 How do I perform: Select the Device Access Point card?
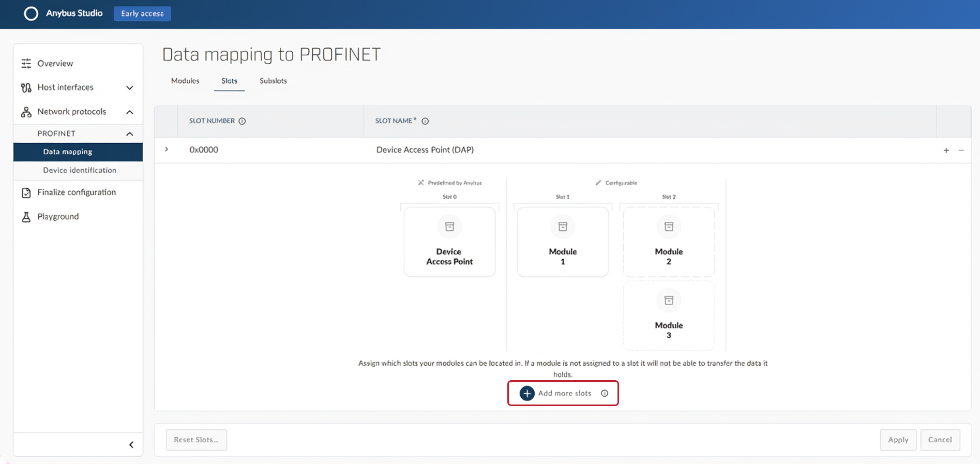[450, 242]
